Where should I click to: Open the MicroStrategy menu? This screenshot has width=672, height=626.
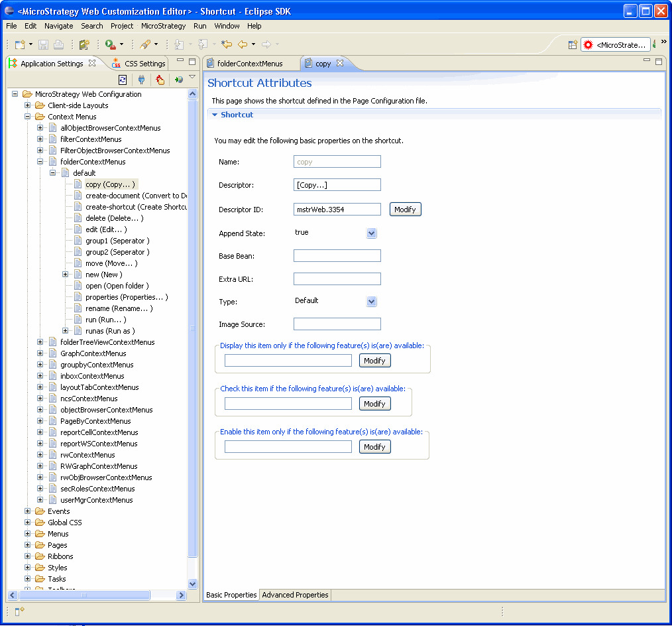[163, 26]
